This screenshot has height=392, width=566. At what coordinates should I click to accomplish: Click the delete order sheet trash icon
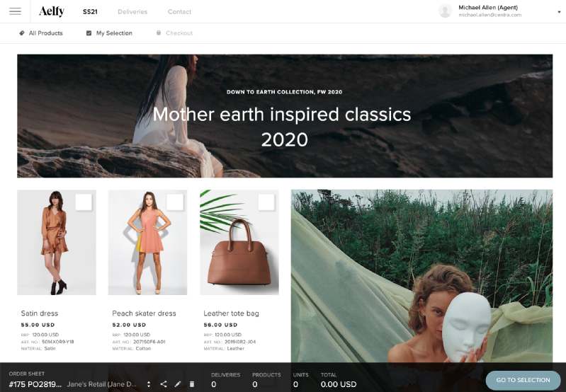[x=192, y=384]
